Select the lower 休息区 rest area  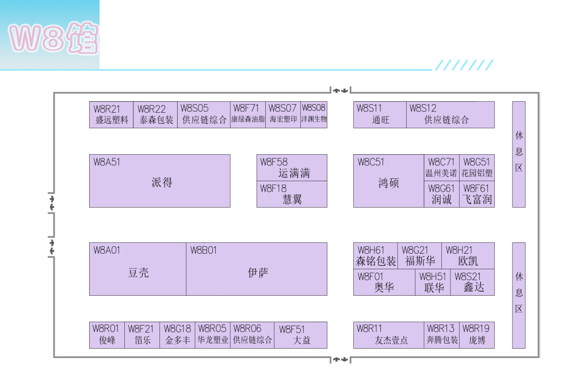click(x=518, y=295)
